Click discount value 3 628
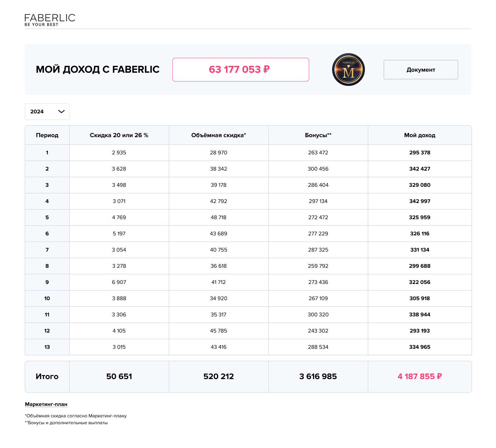This screenshot has height=448, width=496. (119, 169)
